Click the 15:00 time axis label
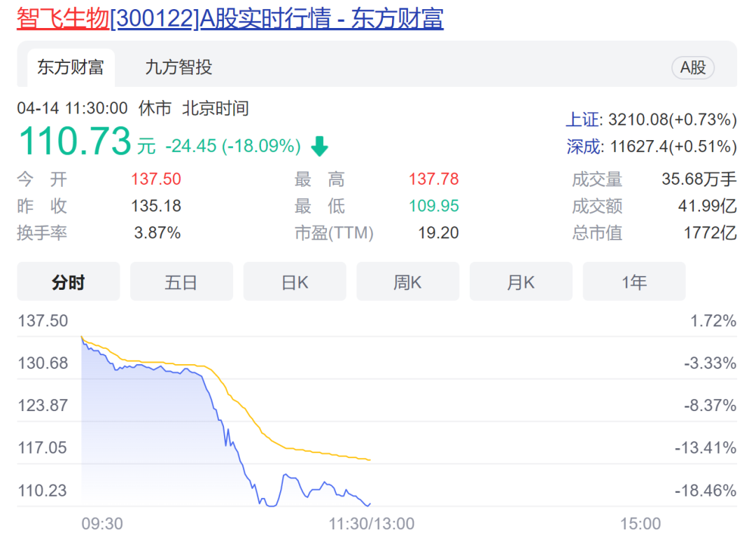Viewport: 756px width, 542px height. (640, 524)
